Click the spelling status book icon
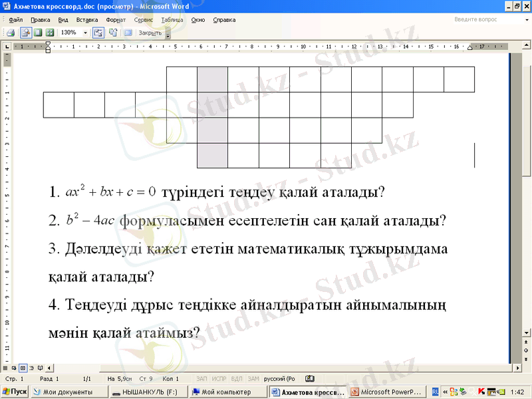532x399 pixels. (309, 378)
